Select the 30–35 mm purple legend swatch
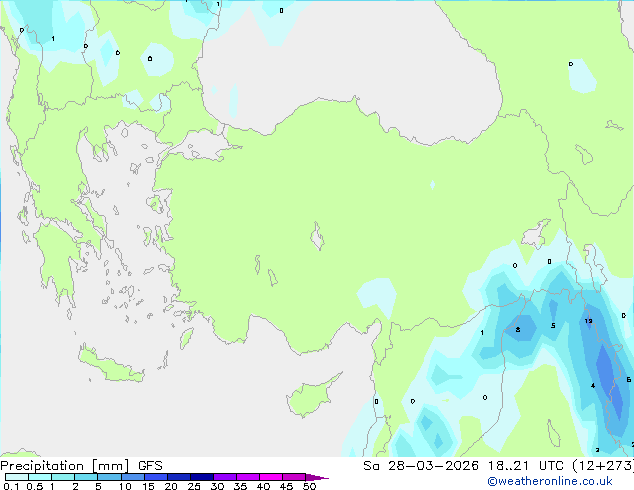This screenshot has height=490, width=634. 225,477
